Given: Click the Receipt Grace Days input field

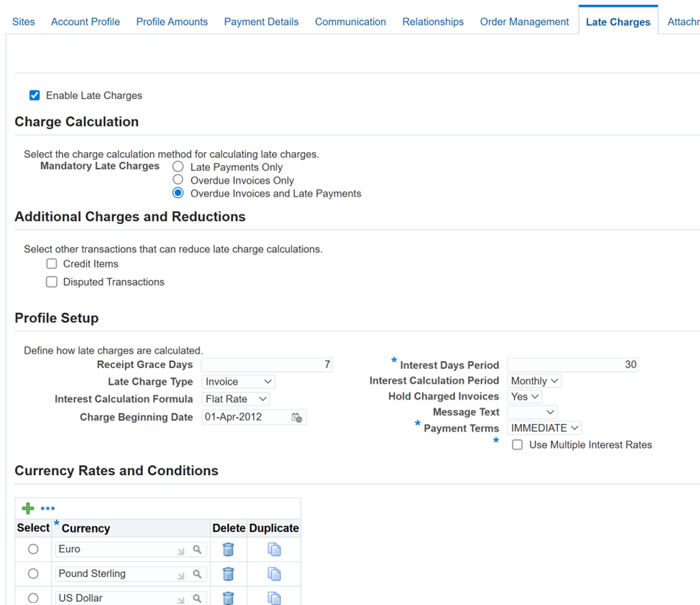Looking at the screenshot, I should click(266, 365).
